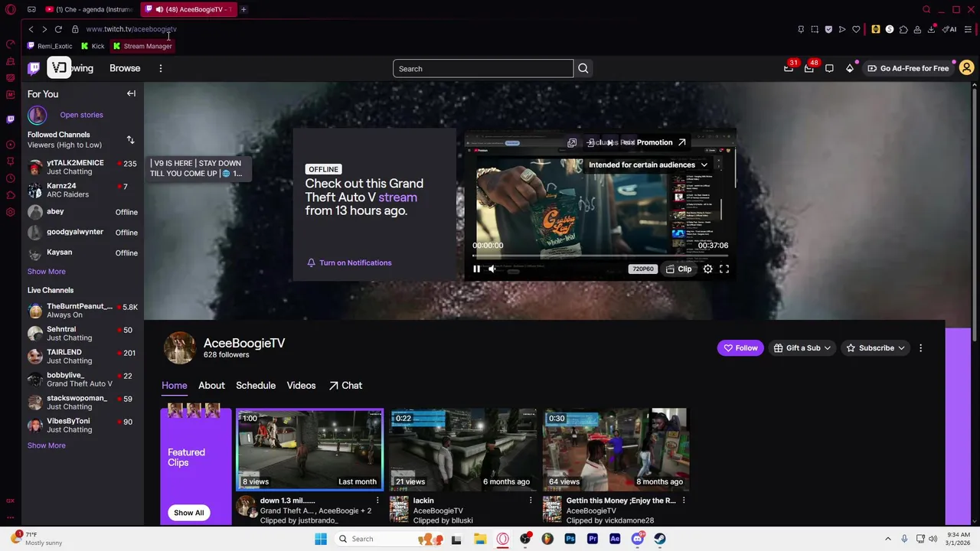Viewport: 980px width, 551px height.
Task: Expand Intended for certain audiences dropdown
Action: coord(648,165)
